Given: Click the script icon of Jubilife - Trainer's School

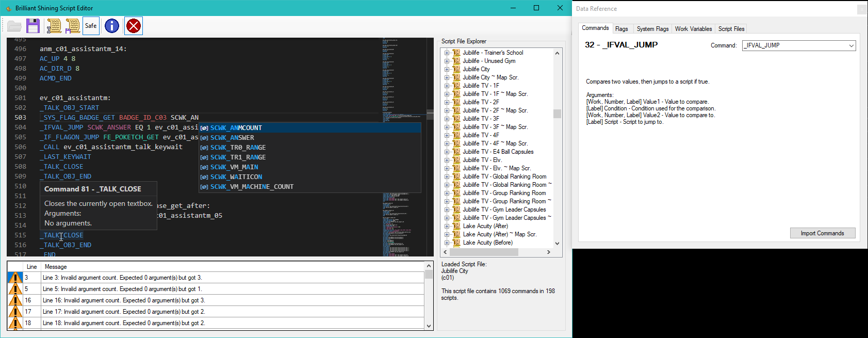Looking at the screenshot, I should tap(456, 53).
